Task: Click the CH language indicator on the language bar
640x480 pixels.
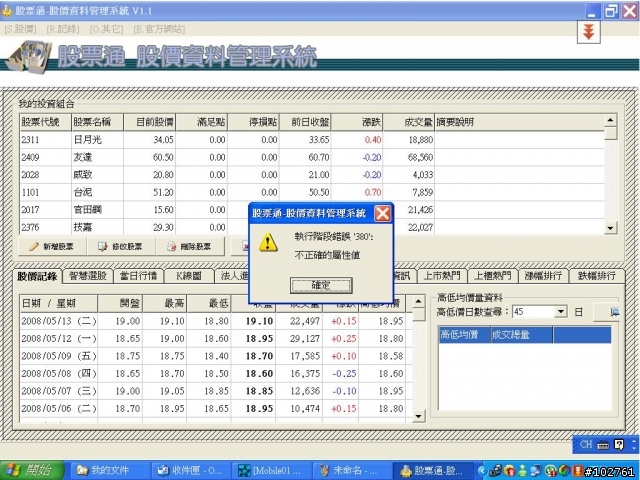Action: pyautogui.click(x=586, y=444)
